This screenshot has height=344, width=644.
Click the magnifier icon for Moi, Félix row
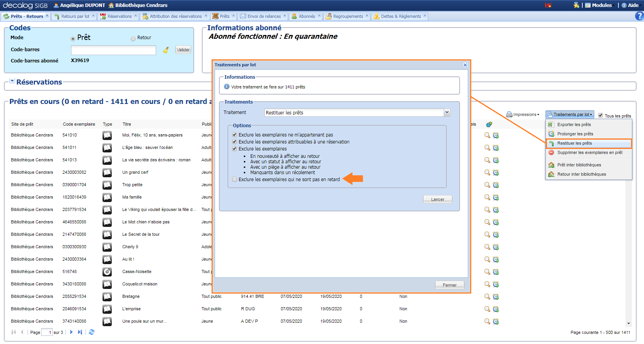tap(487, 135)
